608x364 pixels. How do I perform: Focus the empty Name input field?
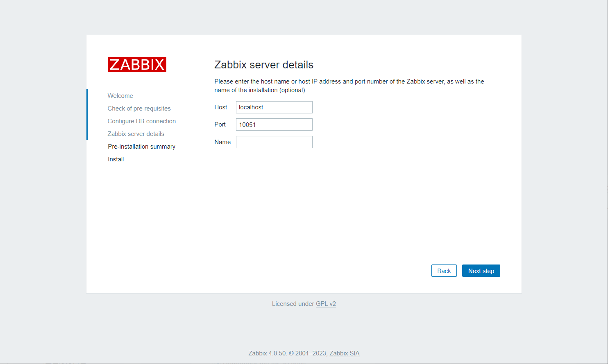[274, 142]
